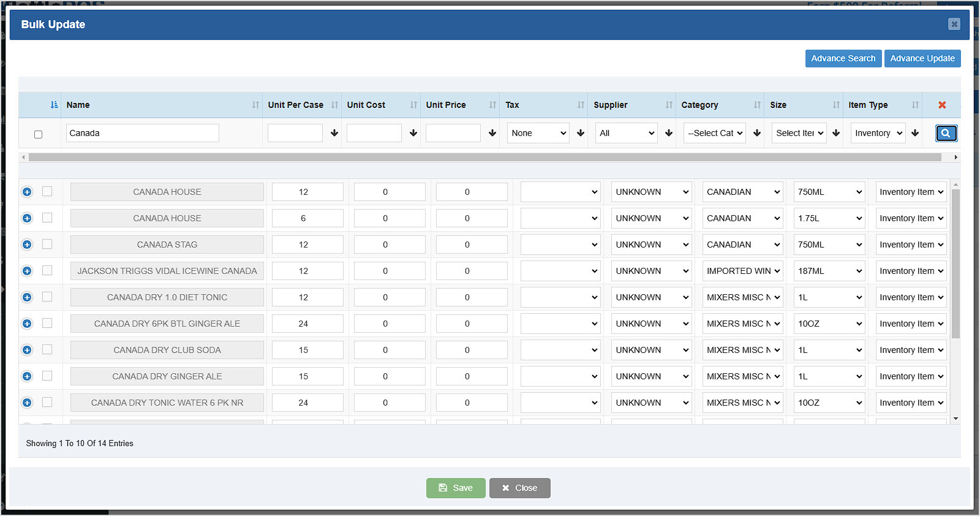The height and width of the screenshot is (516, 980).
Task: Expand JACKSON TRIGGS VIDAL ICEWINE row plus icon
Action: tap(27, 271)
